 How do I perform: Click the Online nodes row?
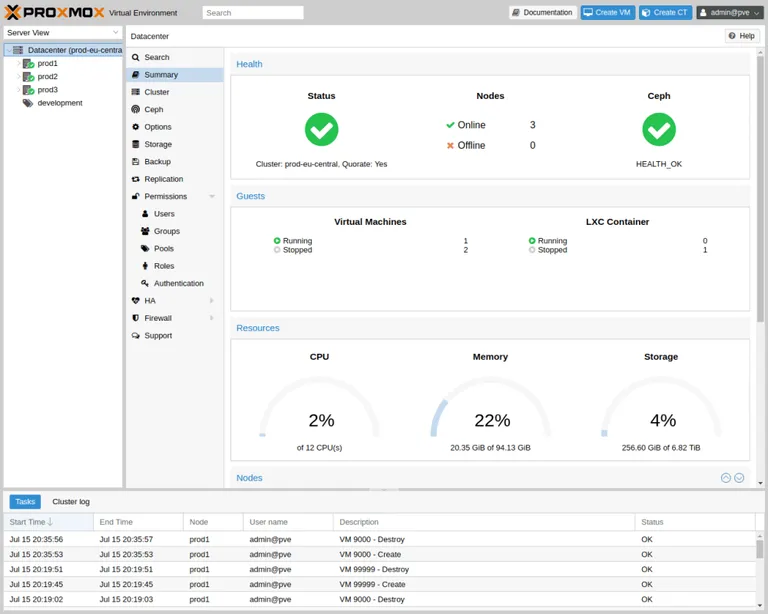490,125
